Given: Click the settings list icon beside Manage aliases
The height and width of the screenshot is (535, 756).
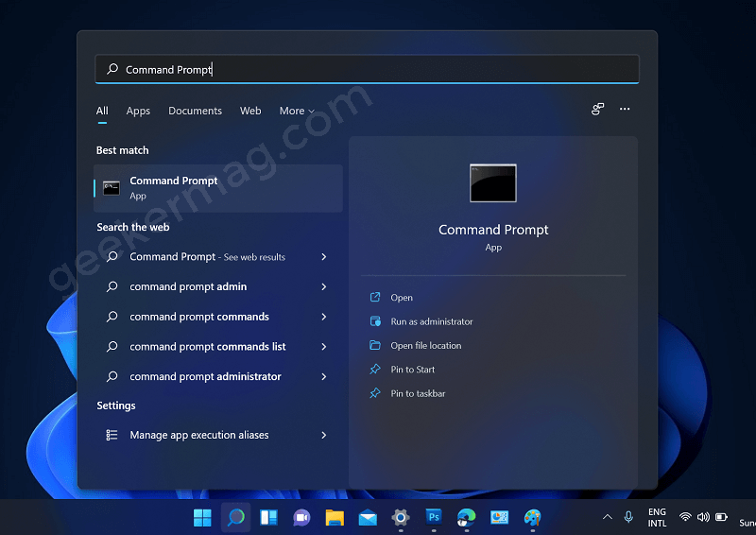Looking at the screenshot, I should tap(112, 435).
